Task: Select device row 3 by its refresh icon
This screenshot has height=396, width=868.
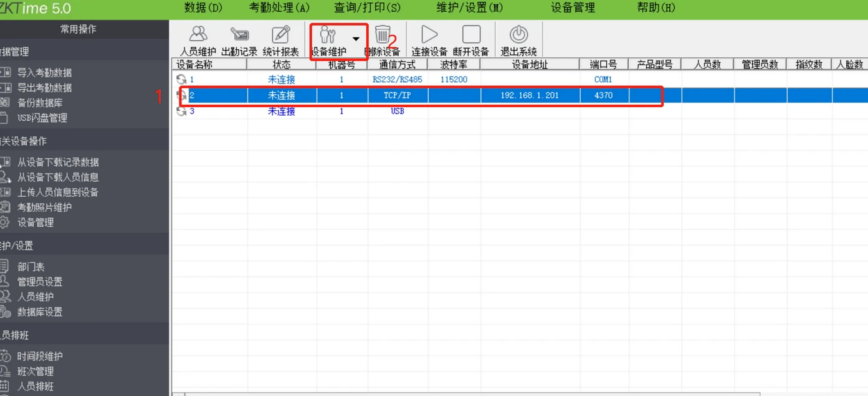Action: 182,111
